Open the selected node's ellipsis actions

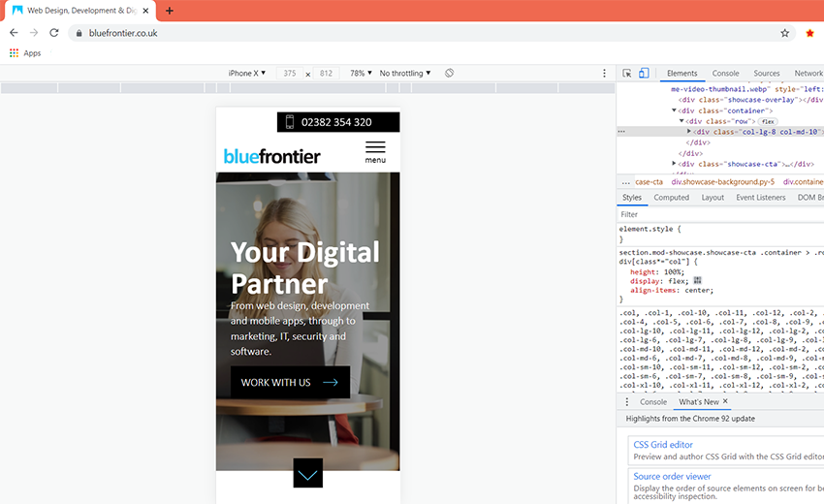pos(621,132)
